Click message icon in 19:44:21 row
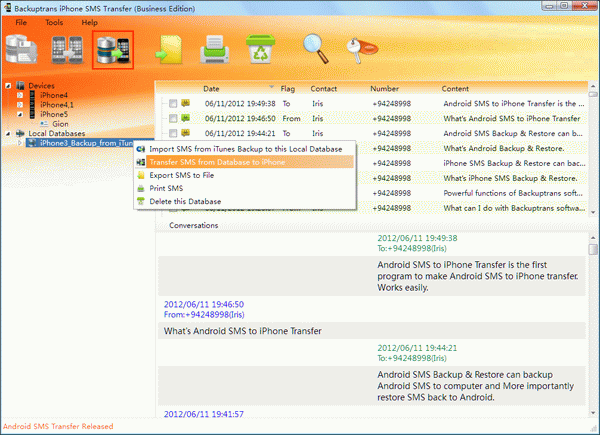Screen dimensions: 600x435 (x=186, y=133)
